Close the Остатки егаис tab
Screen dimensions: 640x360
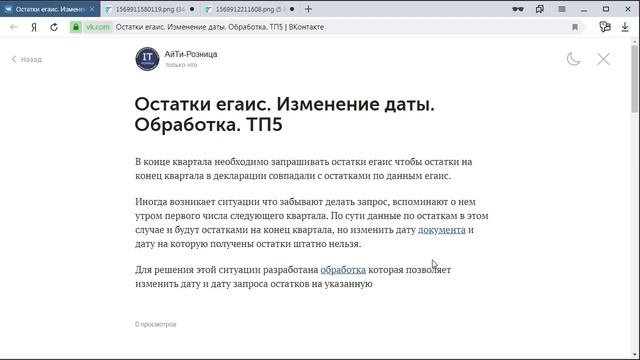(x=92, y=9)
